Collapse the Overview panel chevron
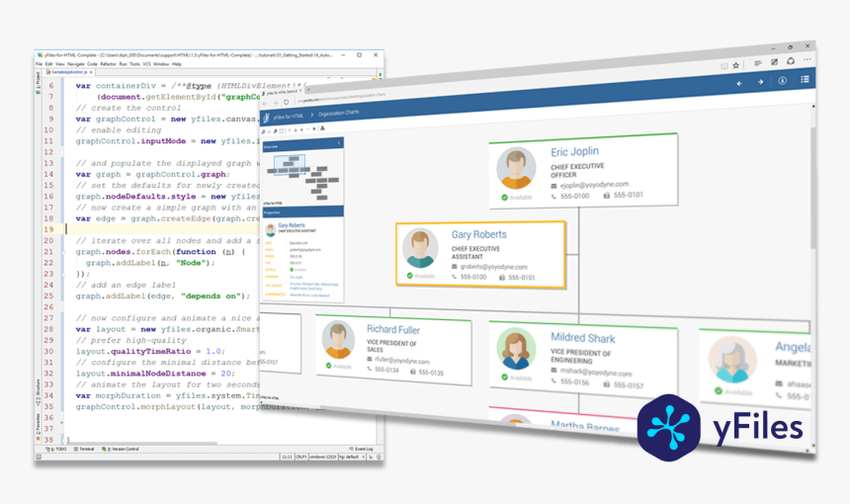 339,143
